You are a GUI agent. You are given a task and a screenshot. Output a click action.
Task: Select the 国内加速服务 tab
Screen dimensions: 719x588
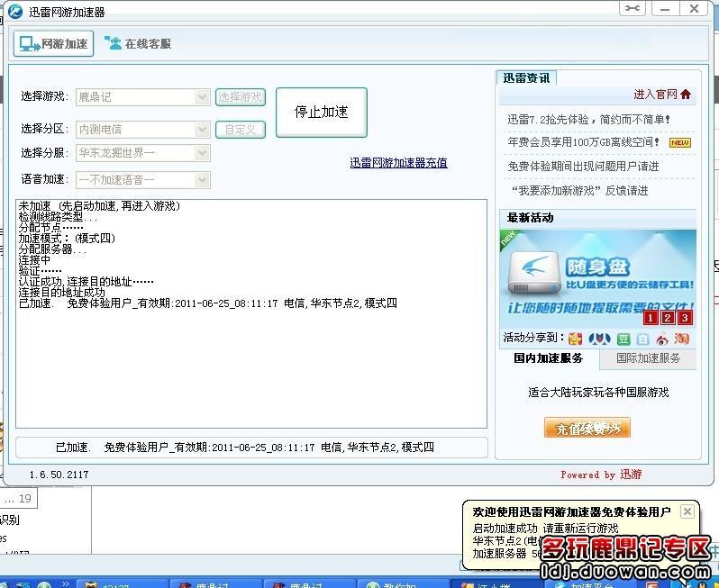click(549, 358)
